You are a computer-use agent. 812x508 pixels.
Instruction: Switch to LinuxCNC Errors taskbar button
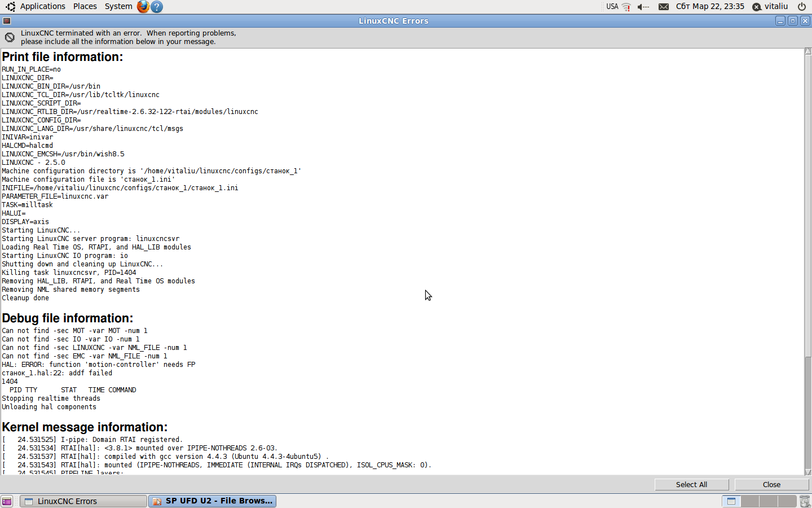click(x=83, y=501)
